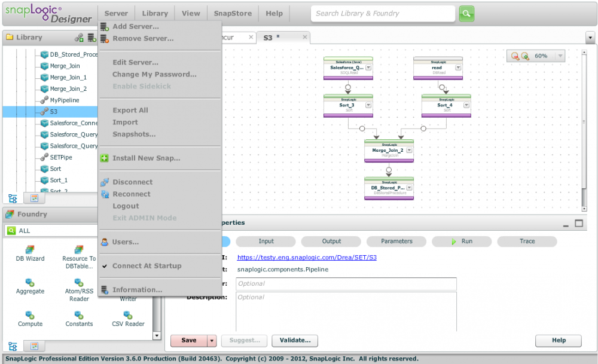Click the Search Library & Foundry field

[383, 14]
